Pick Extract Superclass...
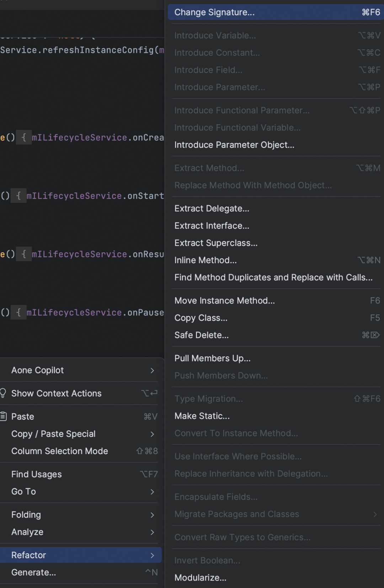The width and height of the screenshot is (384, 588). (276, 243)
